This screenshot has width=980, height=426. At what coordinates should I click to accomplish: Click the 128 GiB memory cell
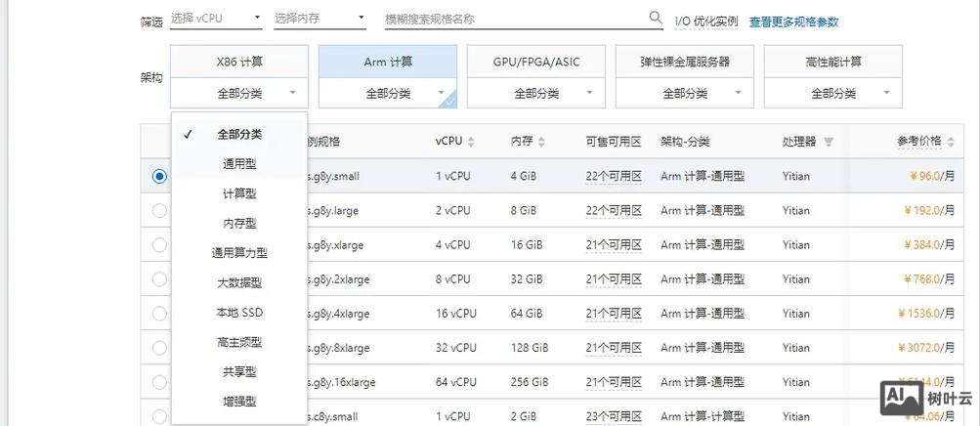click(530, 348)
